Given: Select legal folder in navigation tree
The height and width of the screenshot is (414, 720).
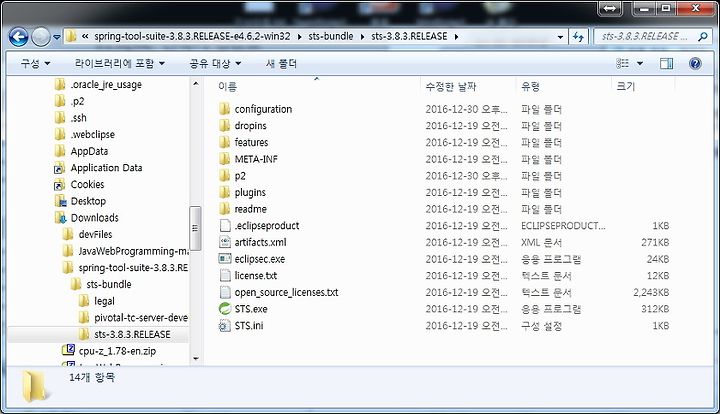Looking at the screenshot, I should coord(104,301).
